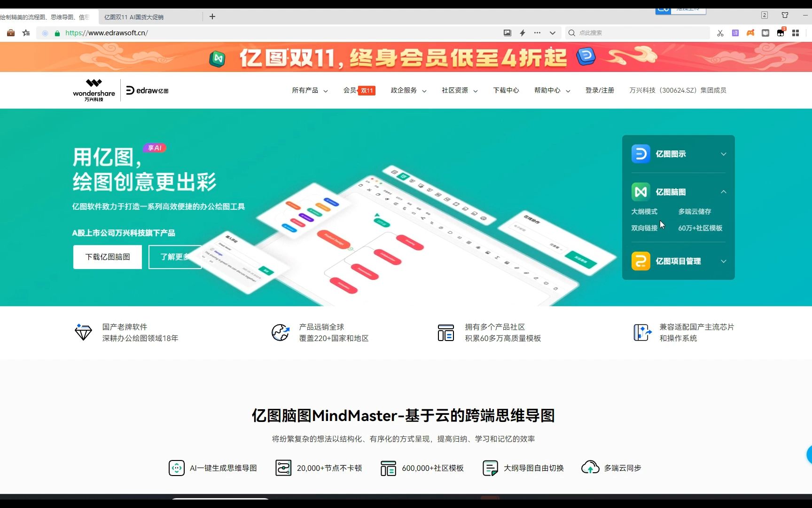Click the globe 产品远销全球 icon
The height and width of the screenshot is (508, 812).
281,332
